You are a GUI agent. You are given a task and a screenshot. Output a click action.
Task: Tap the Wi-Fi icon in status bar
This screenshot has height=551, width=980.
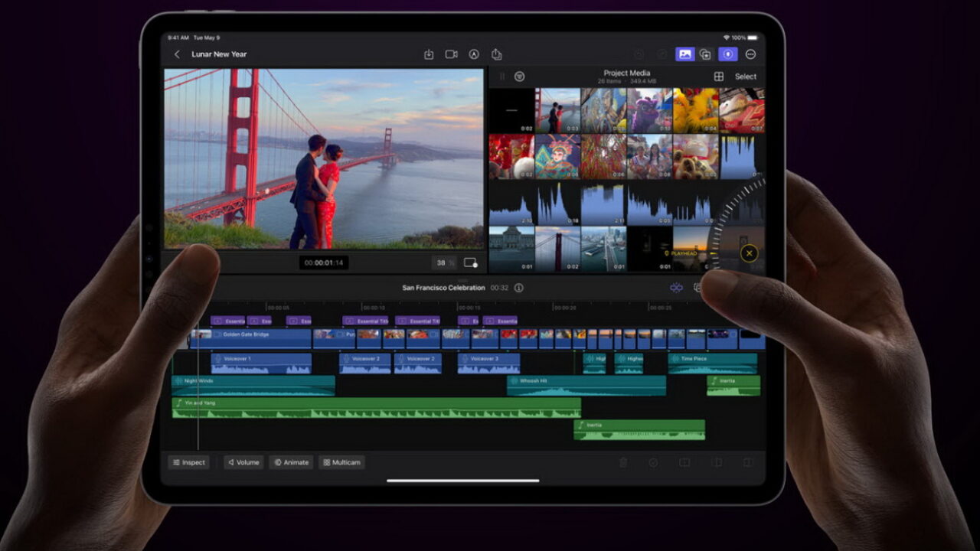726,37
